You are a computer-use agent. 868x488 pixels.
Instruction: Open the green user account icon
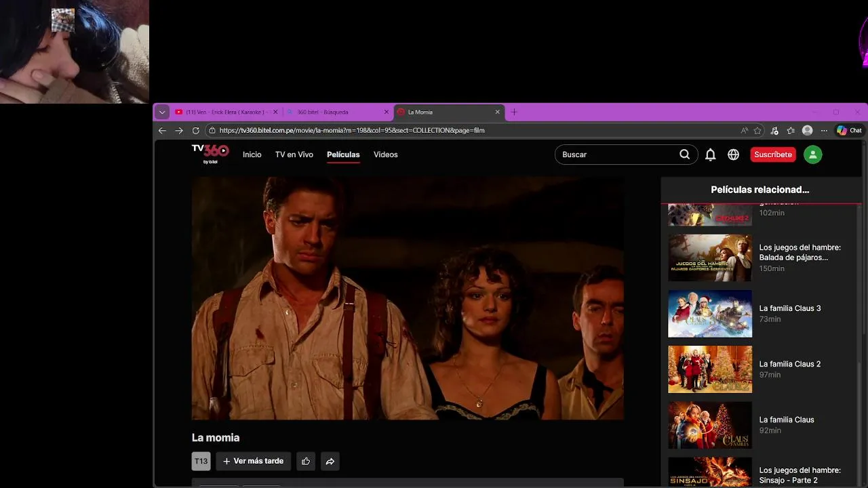coord(812,155)
